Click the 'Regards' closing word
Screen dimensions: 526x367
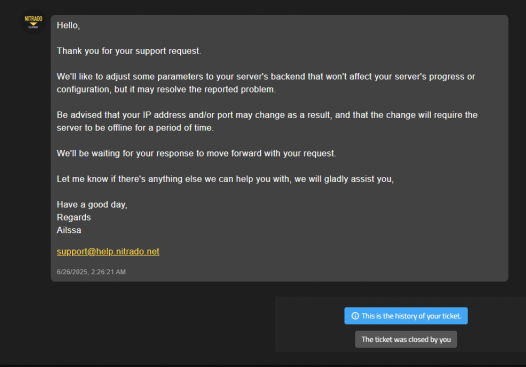[x=73, y=217]
